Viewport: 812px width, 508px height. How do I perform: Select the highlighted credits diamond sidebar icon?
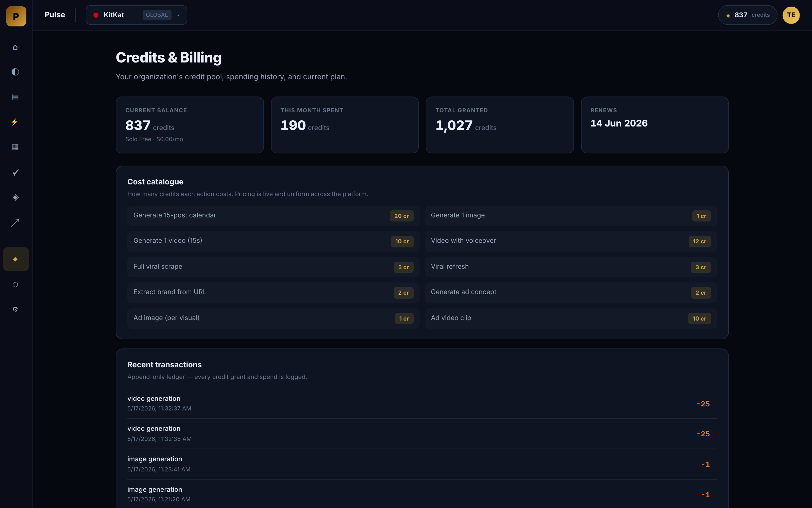point(16,259)
